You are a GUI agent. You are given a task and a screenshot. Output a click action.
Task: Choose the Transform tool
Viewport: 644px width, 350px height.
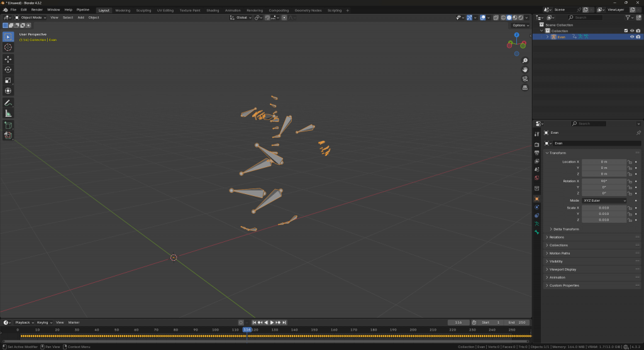8,91
